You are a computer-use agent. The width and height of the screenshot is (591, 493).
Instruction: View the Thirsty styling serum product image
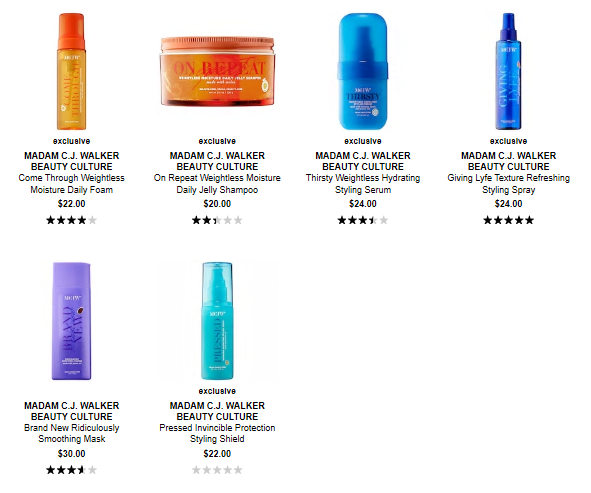(363, 72)
